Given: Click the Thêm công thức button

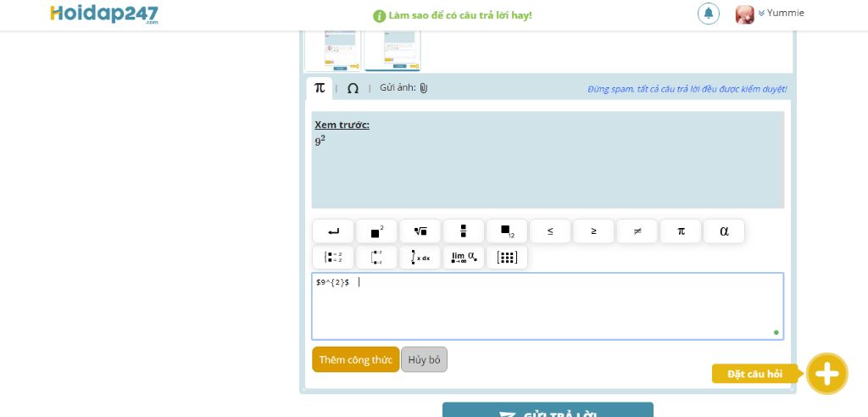Looking at the screenshot, I should point(355,359).
